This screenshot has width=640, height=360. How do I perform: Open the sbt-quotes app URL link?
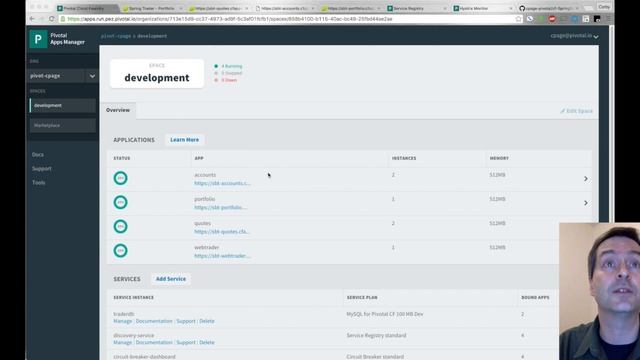point(222,231)
